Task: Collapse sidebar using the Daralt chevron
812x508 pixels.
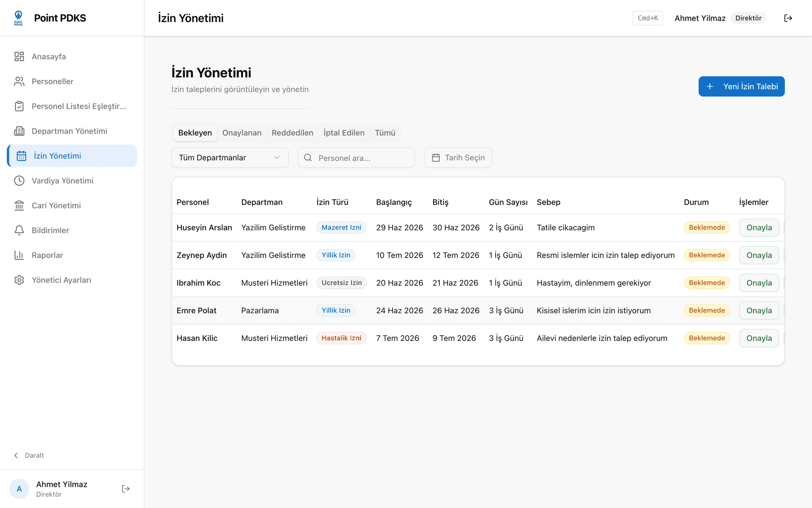Action: point(16,456)
